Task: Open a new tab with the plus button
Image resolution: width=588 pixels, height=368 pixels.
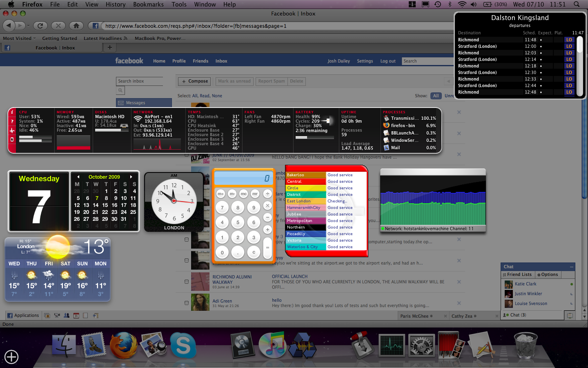Action: [x=109, y=47]
